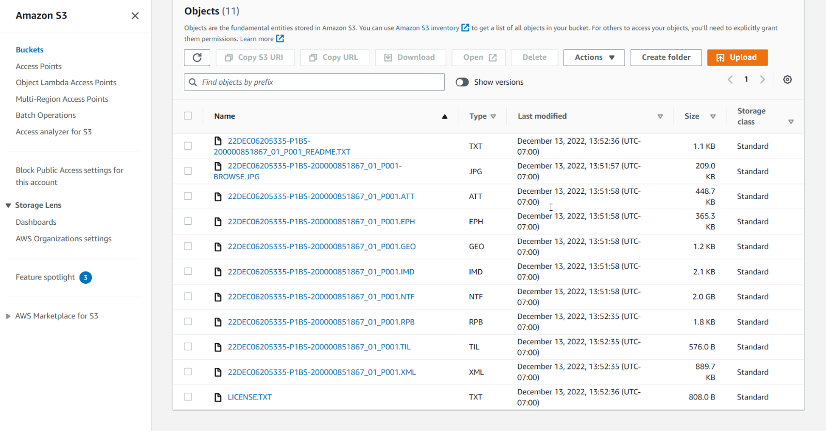The image size is (826, 432).
Task: Open Storage Lens Dashboards
Action: point(36,222)
